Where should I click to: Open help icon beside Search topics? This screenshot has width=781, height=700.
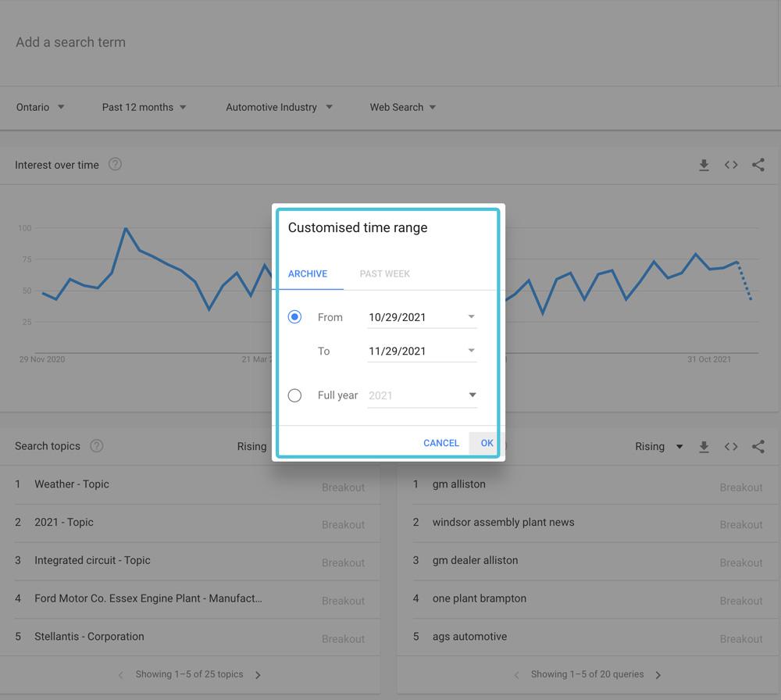pyautogui.click(x=97, y=446)
